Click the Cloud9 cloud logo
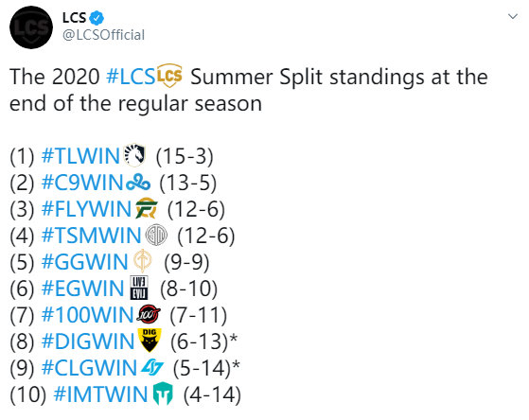The height and width of the screenshot is (420, 529). point(138,183)
